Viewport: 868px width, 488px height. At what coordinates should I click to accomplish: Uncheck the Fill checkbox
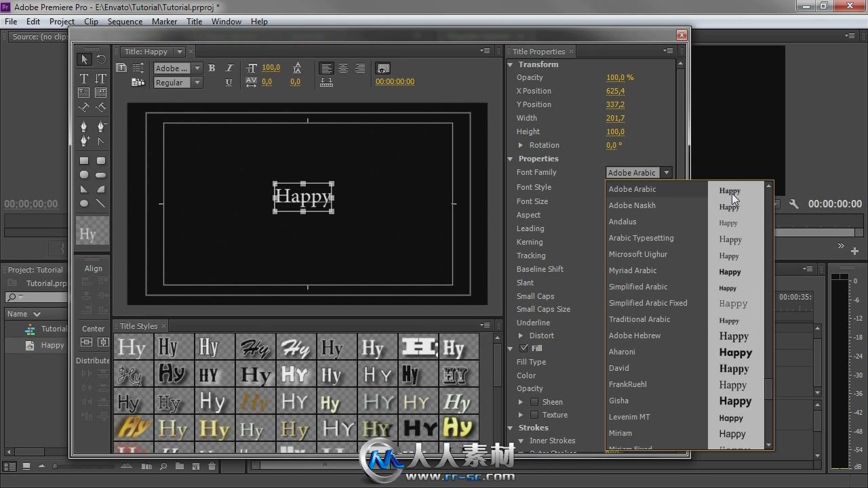524,348
